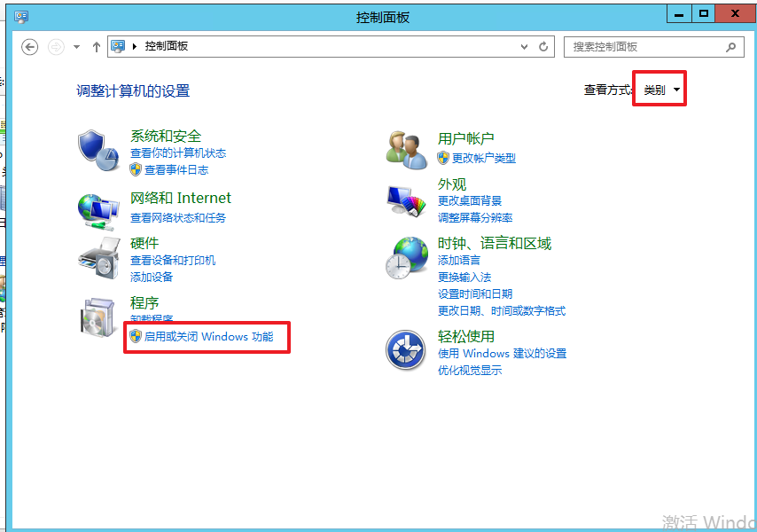
Task: Click the search magnifier icon
Action: pyautogui.click(x=731, y=47)
